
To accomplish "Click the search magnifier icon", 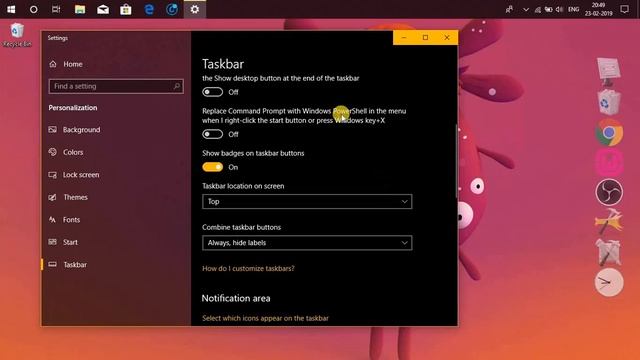I will 177,86.
